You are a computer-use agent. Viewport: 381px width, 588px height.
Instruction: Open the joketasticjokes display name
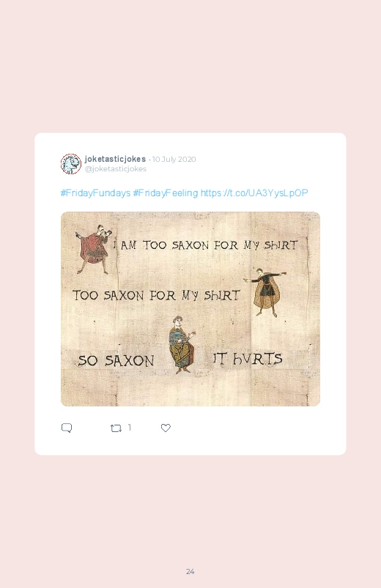point(115,159)
